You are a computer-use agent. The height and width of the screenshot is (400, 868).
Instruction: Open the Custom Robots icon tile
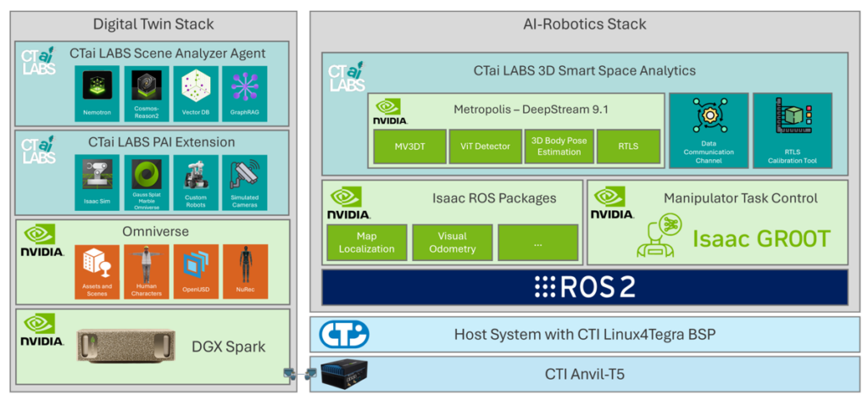click(196, 182)
